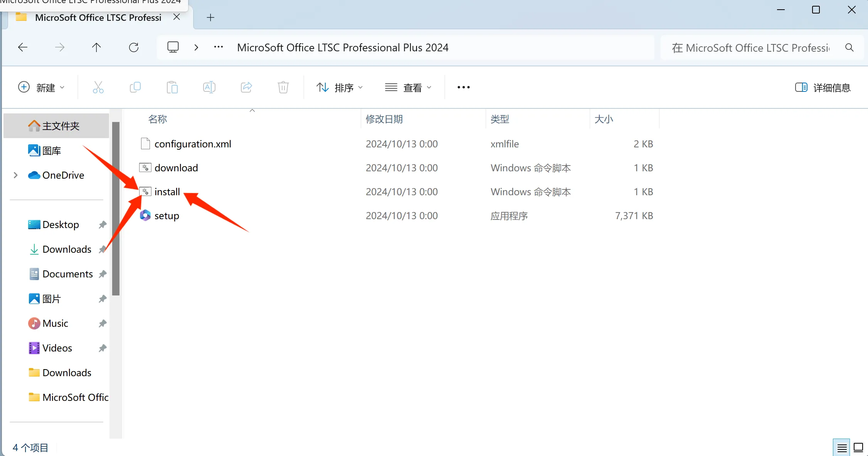Image resolution: width=868 pixels, height=456 pixels.
Task: Expand the OneDrive tree node
Action: coord(15,175)
